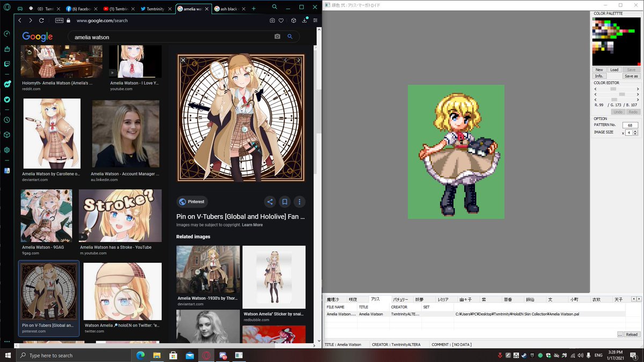The width and height of the screenshot is (644, 362).
Task: Click the Reload button
Action: point(632,335)
